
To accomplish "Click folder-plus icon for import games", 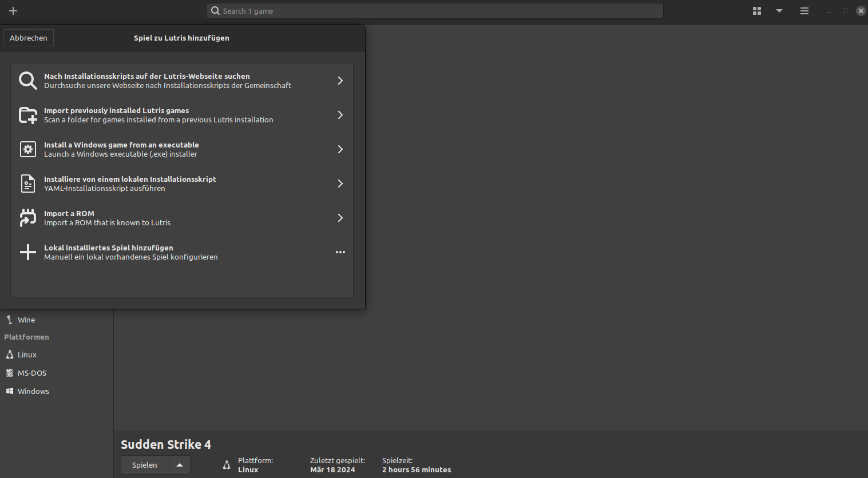I will click(28, 115).
